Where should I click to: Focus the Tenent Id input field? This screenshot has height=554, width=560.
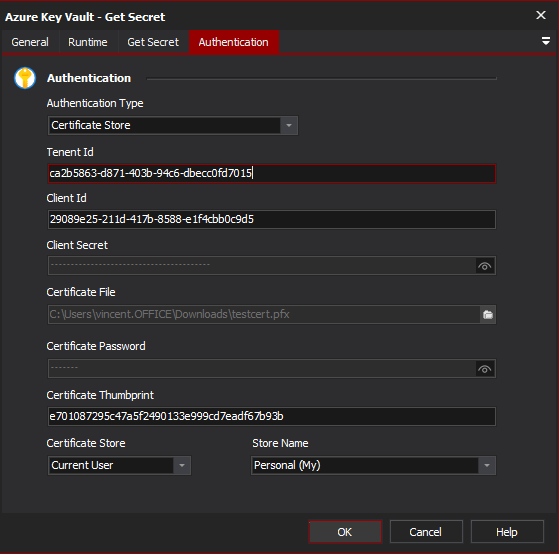(x=272, y=174)
